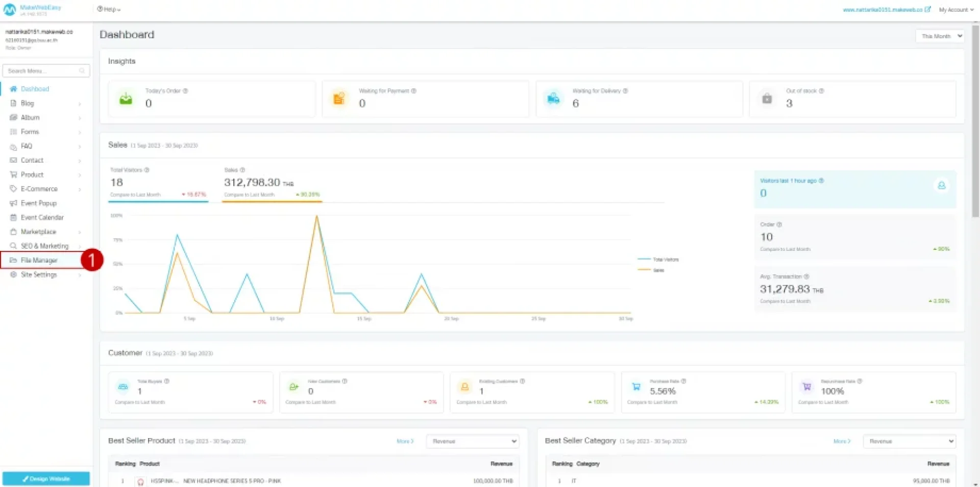980x487 pixels.
Task: Open Best Seller Category Revenue dropdown
Action: pos(909,441)
